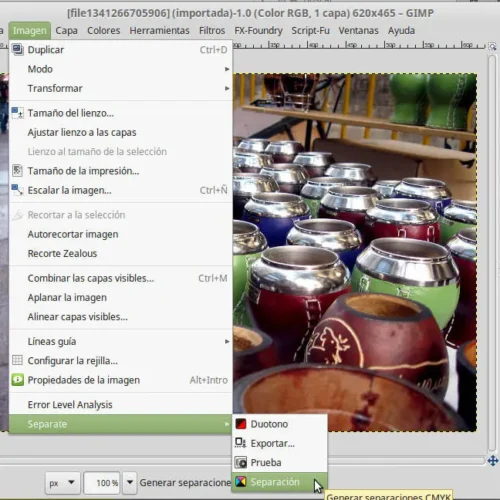The height and width of the screenshot is (500, 500).
Task: Open the Ventanas menu
Action: pyautogui.click(x=358, y=31)
